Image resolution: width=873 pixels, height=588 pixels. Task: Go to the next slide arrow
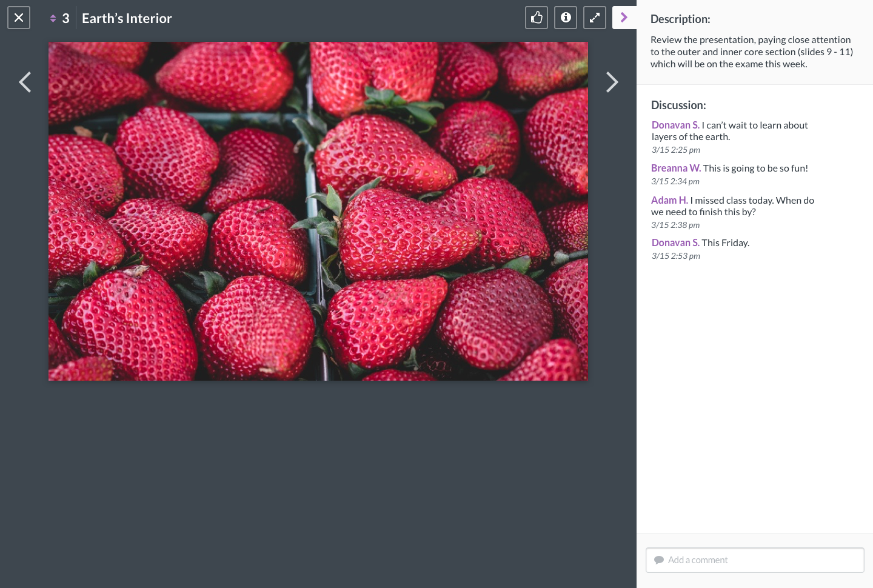(x=612, y=82)
